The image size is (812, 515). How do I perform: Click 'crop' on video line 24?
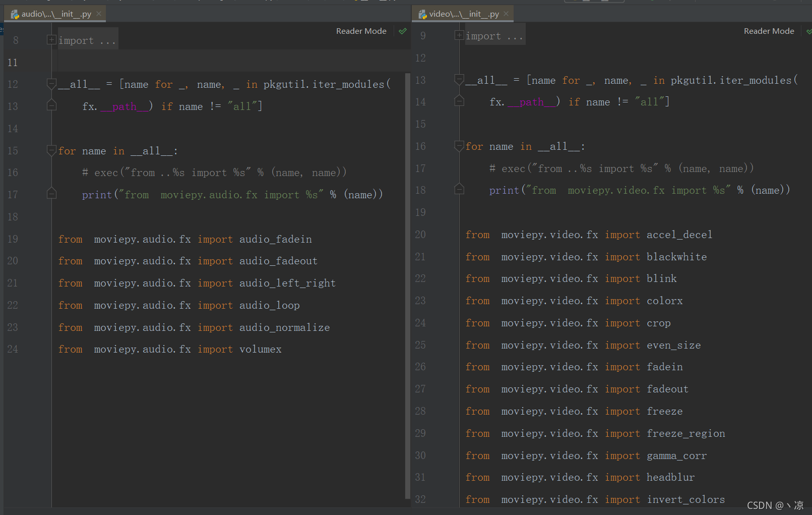click(659, 323)
